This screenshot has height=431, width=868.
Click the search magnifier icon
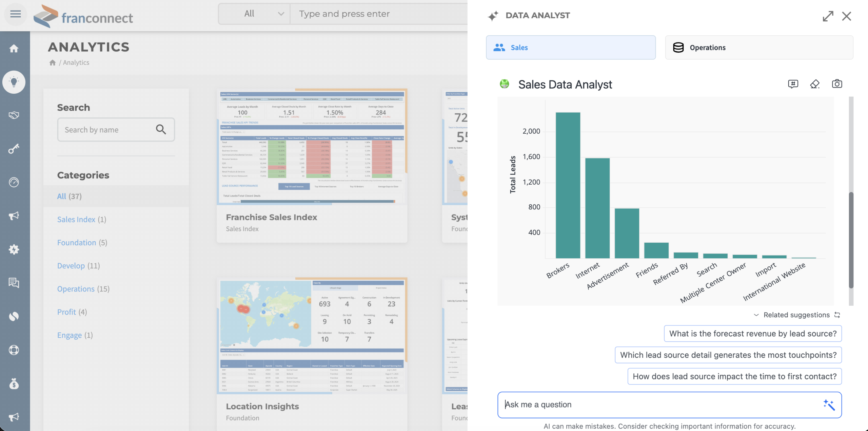[x=161, y=129]
